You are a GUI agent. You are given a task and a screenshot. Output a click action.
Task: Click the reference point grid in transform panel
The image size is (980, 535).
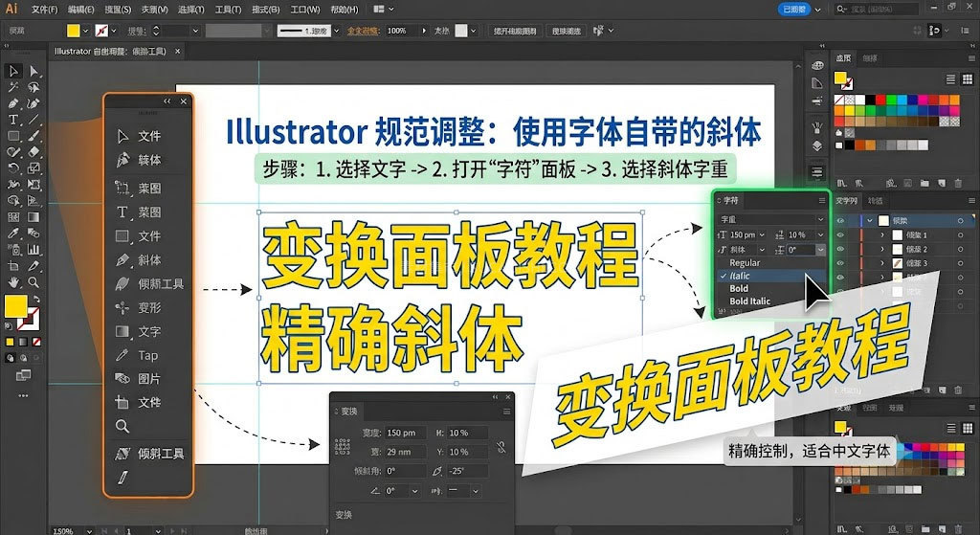click(x=343, y=446)
